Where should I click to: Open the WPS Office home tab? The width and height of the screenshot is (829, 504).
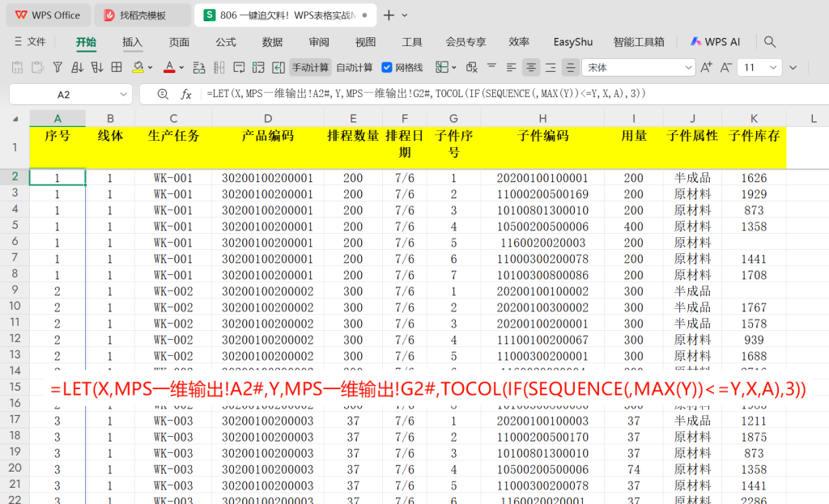click(48, 15)
